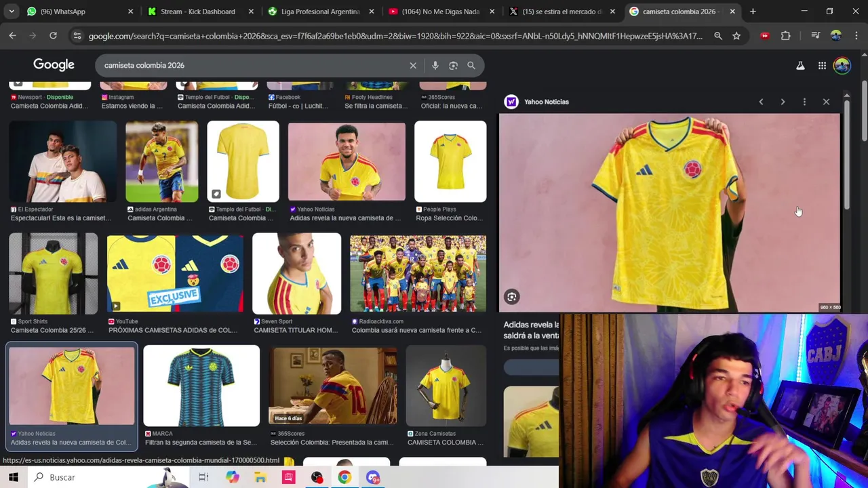Open People Plays yellow shirt thumbnail
868x488 pixels.
coord(450,161)
